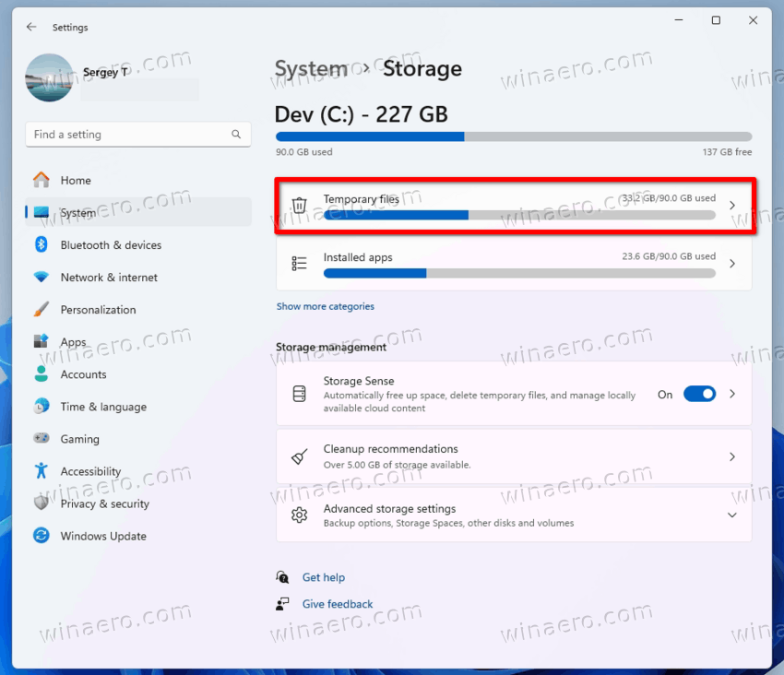Open Cleanup recommendations via its chevron
The width and height of the screenshot is (784, 675).
[x=731, y=456]
